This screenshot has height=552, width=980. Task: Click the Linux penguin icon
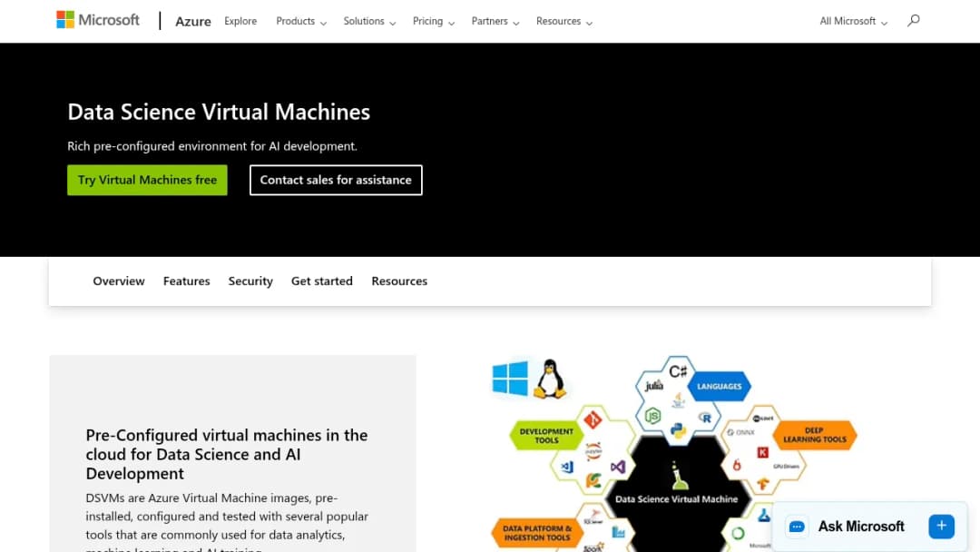click(x=550, y=379)
